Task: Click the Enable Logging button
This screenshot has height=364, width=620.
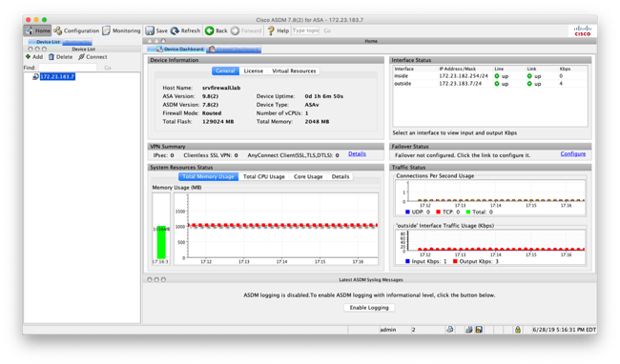Action: coord(369,308)
